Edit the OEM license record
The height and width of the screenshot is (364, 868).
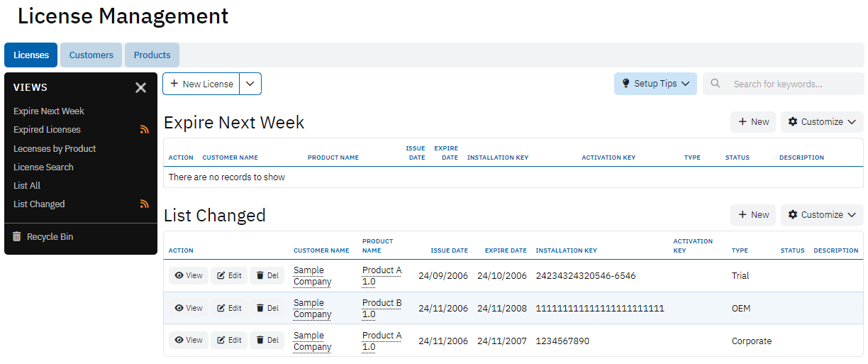229,309
